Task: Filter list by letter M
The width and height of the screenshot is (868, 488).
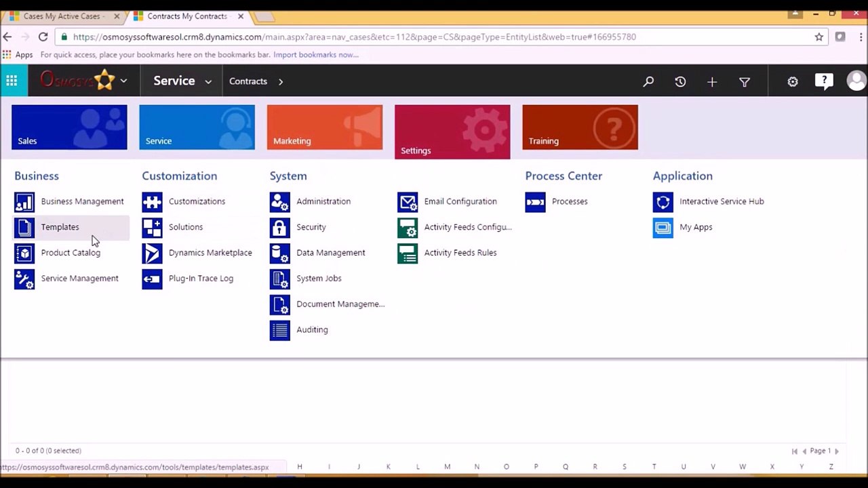Action: click(x=447, y=467)
